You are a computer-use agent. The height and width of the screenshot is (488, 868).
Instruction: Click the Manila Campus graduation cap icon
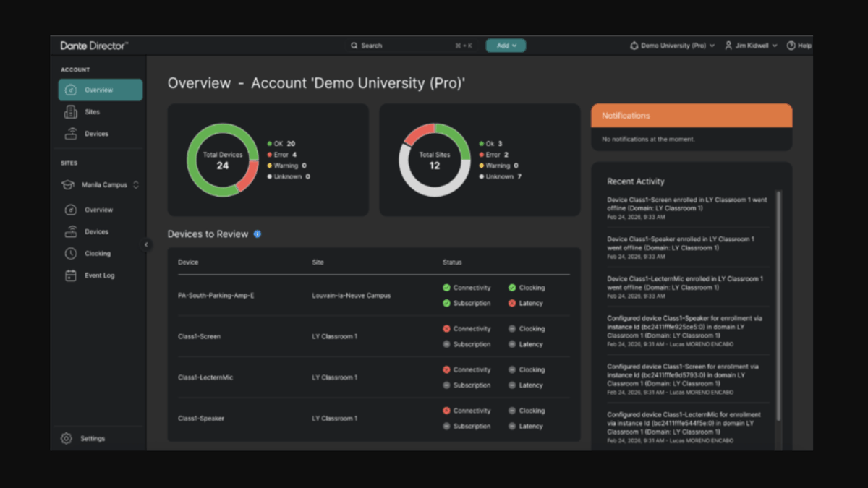[67, 184]
